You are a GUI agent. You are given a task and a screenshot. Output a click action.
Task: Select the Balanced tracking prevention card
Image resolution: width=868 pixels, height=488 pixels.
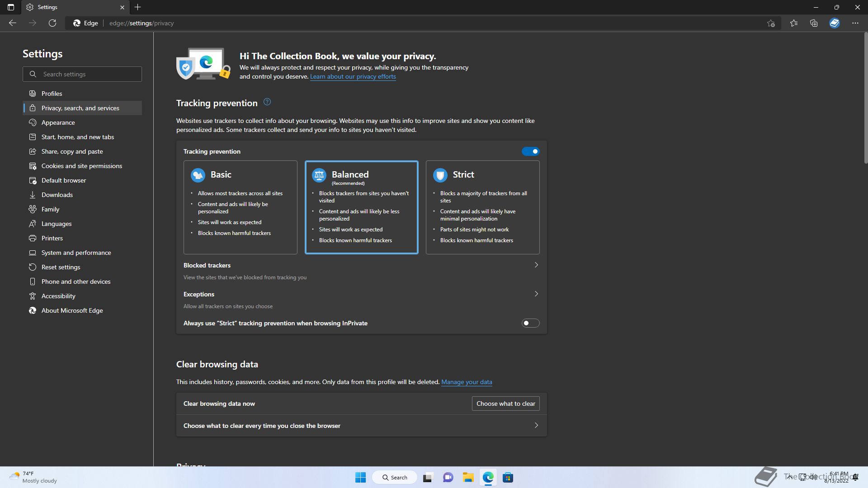pos(362,207)
